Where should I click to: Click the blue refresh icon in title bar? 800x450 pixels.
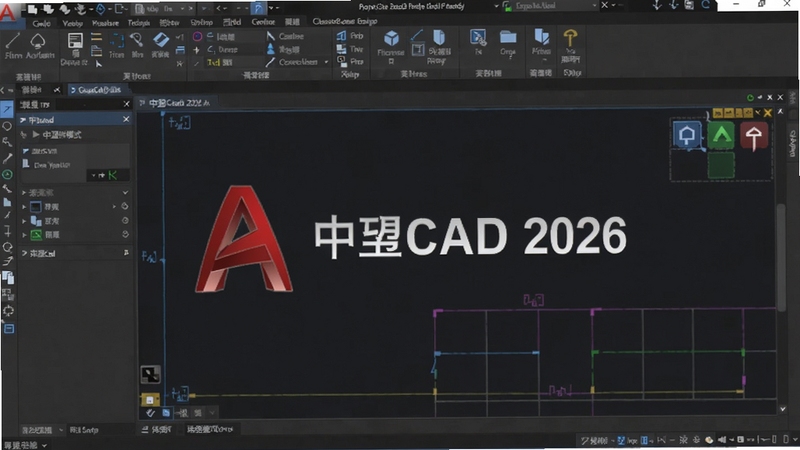pyautogui.click(x=706, y=5)
